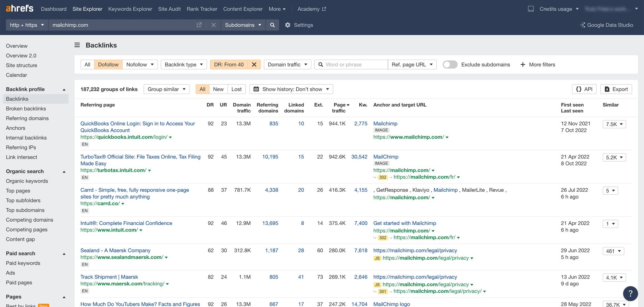Export the backlinks list
The height and width of the screenshot is (307, 644).
point(616,89)
